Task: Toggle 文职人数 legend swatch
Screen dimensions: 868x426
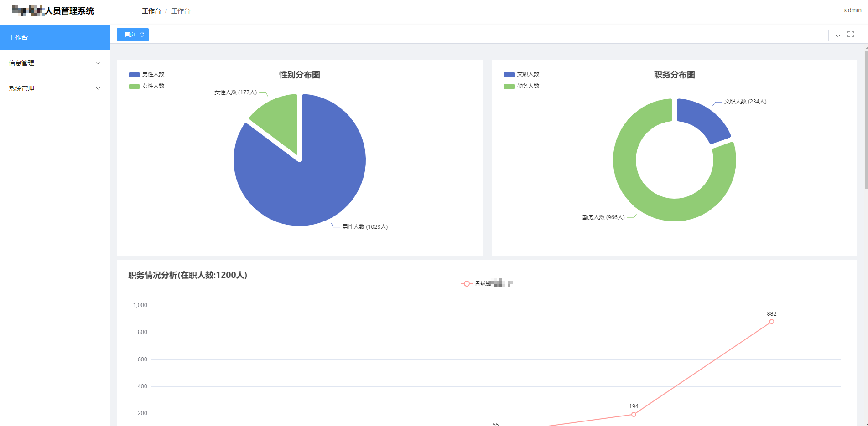Action: [x=509, y=74]
